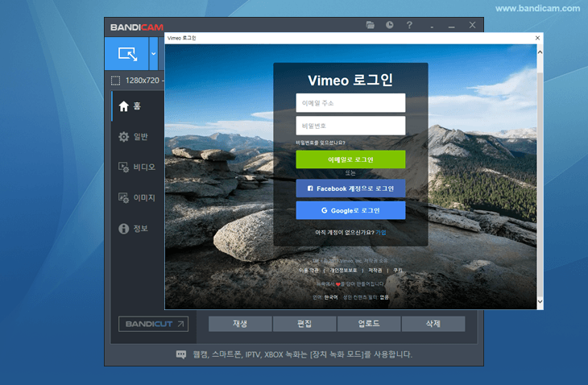Select the screen rectangle recording mode icon
This screenshot has height=385, width=588.
click(126, 54)
